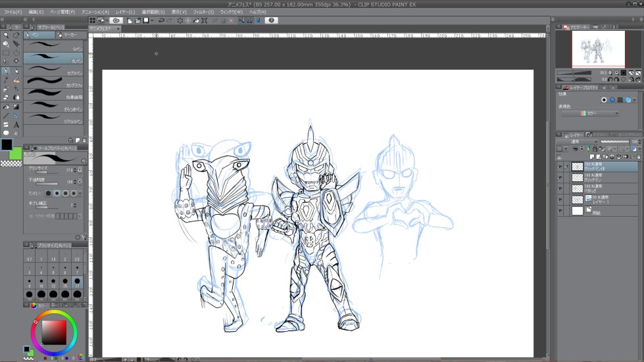
Task: Click the Navigator canvas thumbnail
Action: click(x=599, y=49)
